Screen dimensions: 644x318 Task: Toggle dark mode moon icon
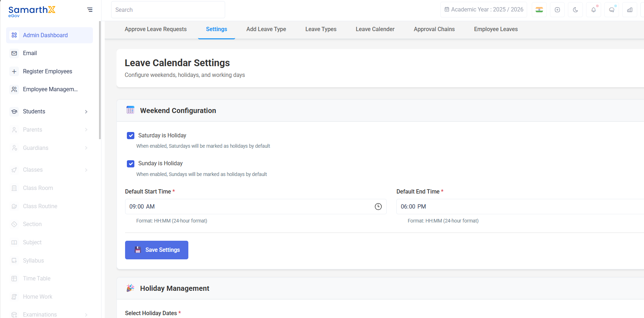click(575, 10)
